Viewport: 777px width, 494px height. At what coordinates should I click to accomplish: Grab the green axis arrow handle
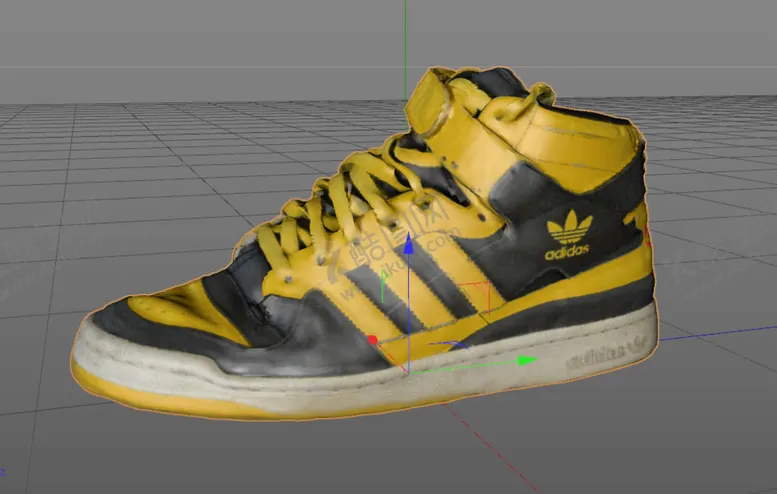pyautogui.click(x=527, y=361)
